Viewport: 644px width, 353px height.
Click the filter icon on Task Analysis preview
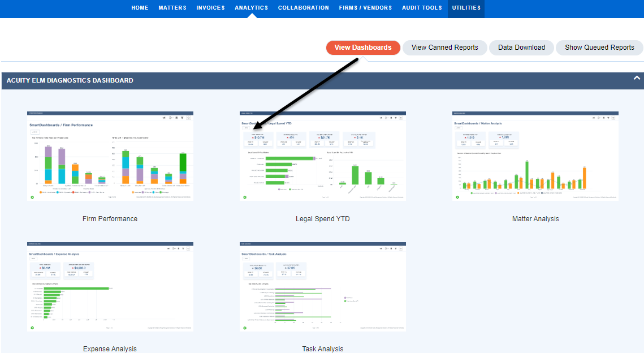pos(395,249)
